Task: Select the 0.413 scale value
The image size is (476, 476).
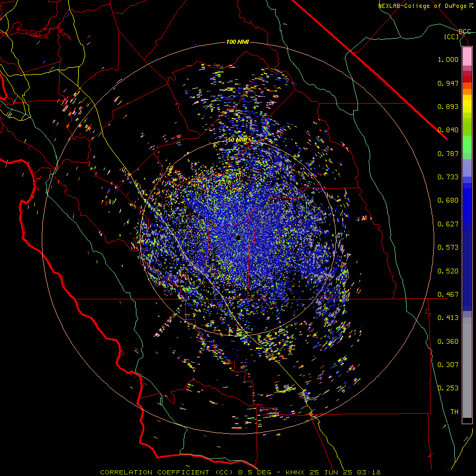Action: coord(448,318)
